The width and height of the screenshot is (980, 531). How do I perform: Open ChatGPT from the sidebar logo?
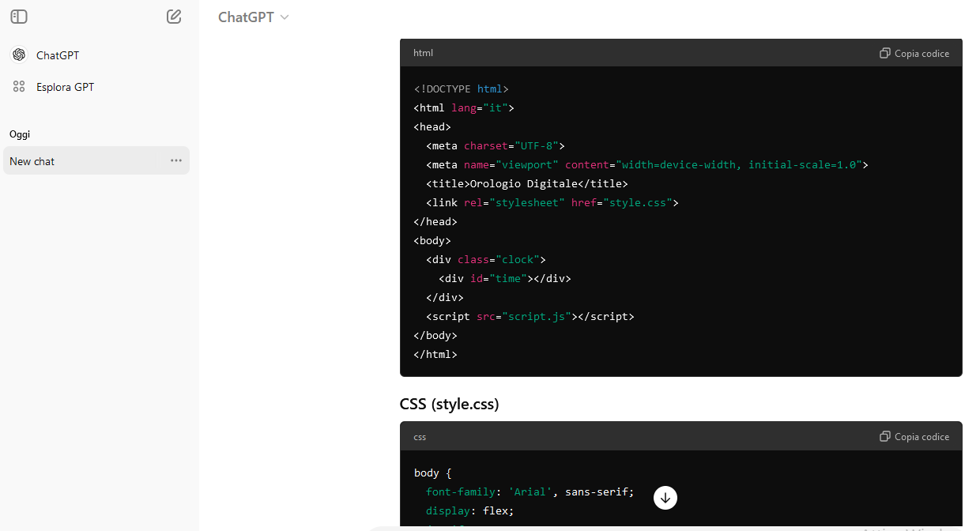click(19, 55)
